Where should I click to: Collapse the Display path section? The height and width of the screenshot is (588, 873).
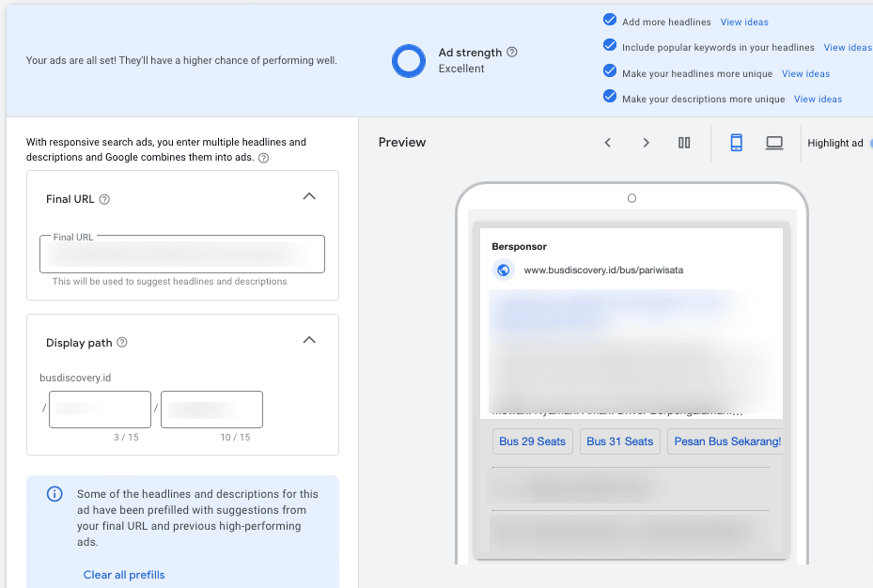309,340
